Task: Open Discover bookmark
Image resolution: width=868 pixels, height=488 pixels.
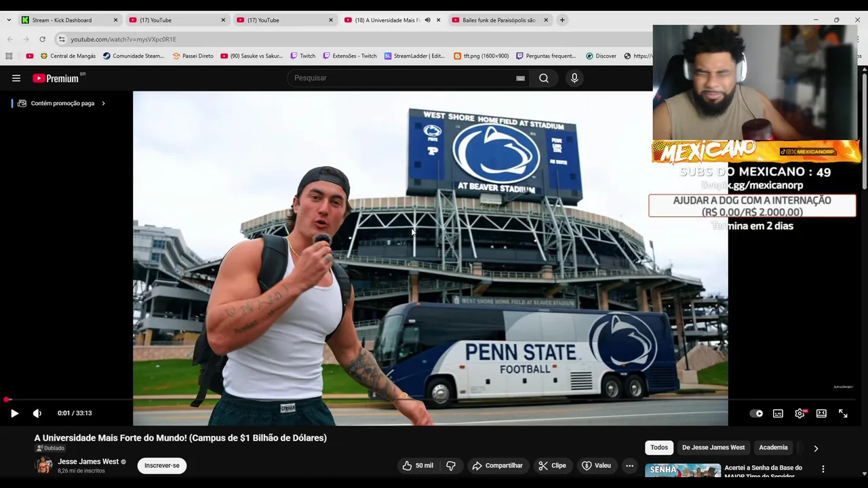Action: coord(601,56)
